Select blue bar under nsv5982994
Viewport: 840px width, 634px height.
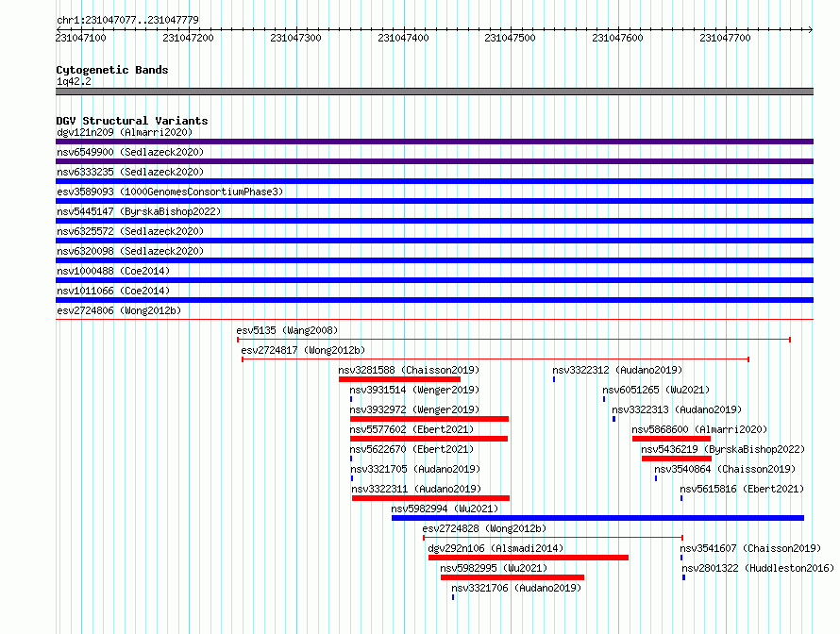point(597,518)
